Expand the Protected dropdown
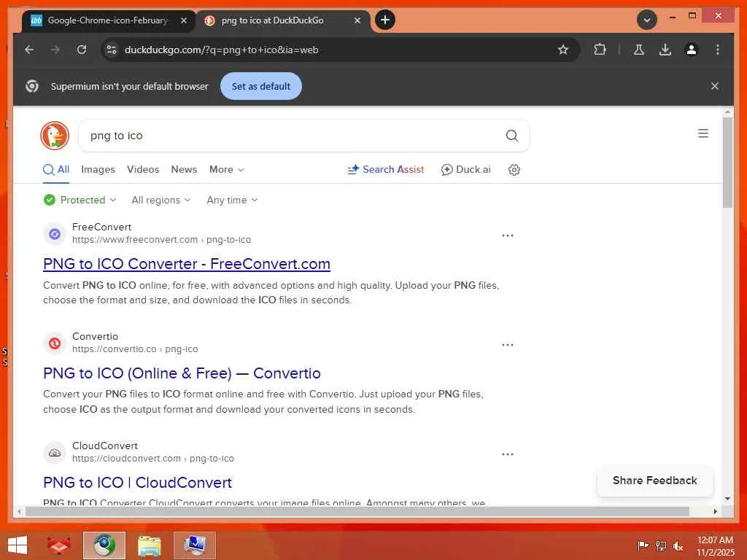 coord(80,200)
